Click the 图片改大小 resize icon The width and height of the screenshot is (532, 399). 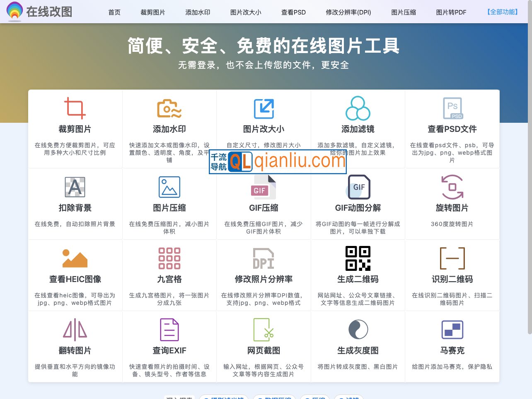coord(264,108)
